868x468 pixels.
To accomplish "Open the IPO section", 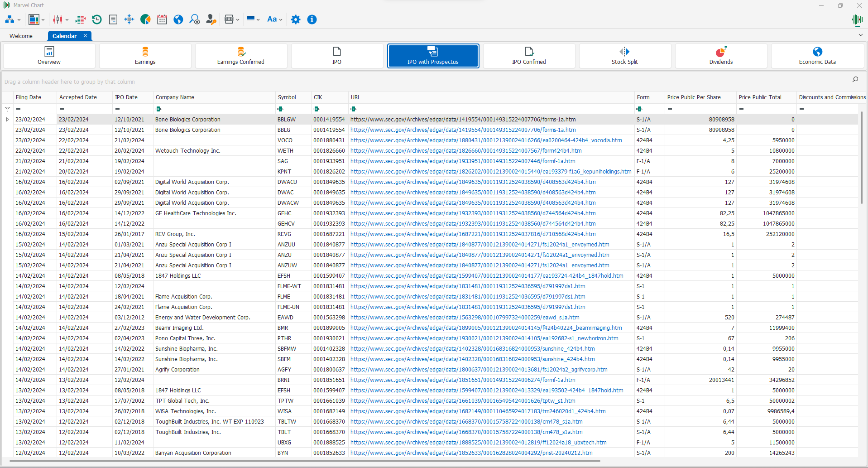I will pos(337,56).
